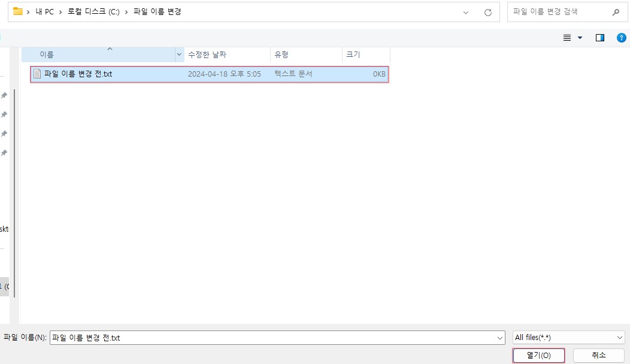This screenshot has width=630, height=364.
Task: Open the 이름 column filter dropdown arrow
Action: pyautogui.click(x=179, y=54)
